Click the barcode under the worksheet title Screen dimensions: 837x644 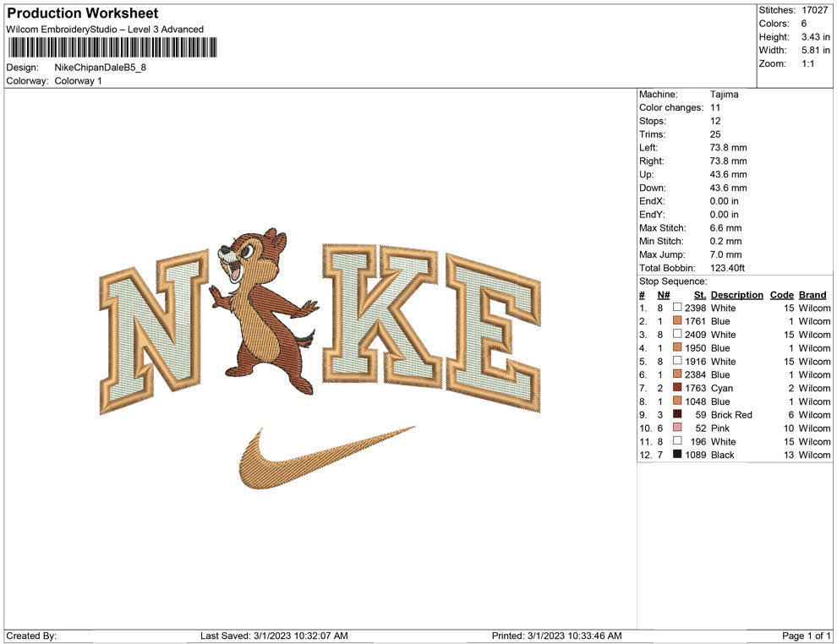click(112, 47)
